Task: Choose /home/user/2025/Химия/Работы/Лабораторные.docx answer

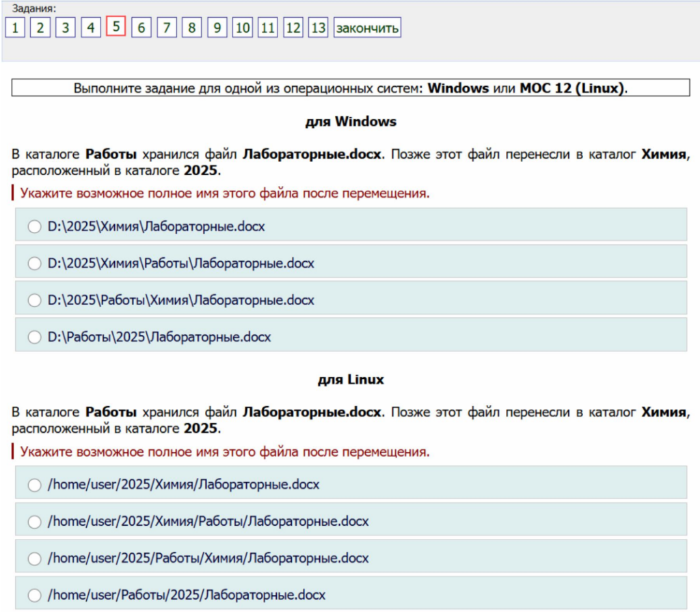Action: click(34, 522)
